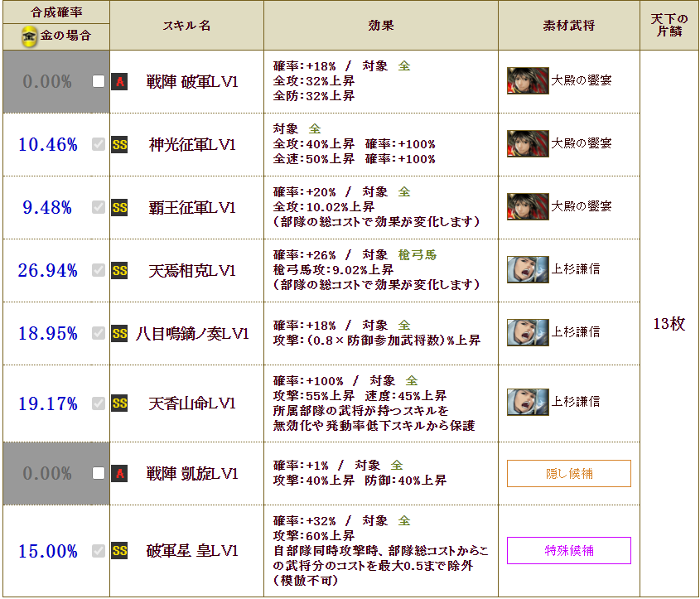This screenshot has height=599, width=700.
Task: Click the SS rank badge for 天香山命LV1
Action: (119, 403)
